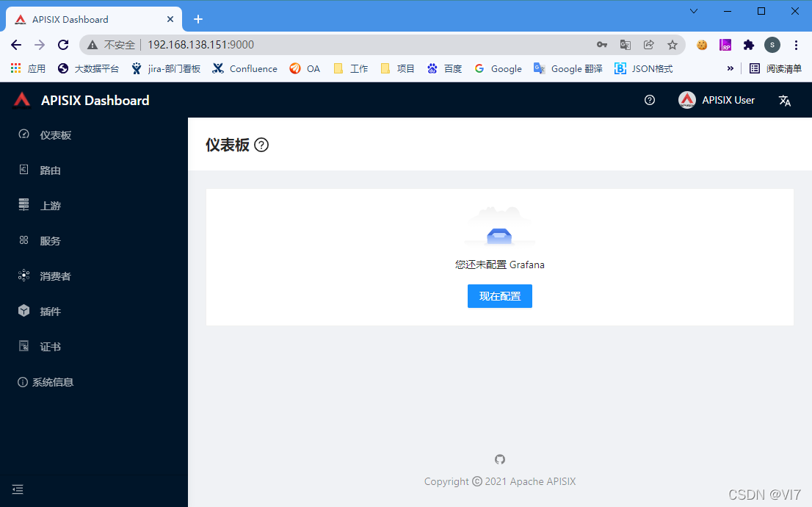Open the 服务 (Services) panel
The image size is (812, 507).
tap(49, 240)
